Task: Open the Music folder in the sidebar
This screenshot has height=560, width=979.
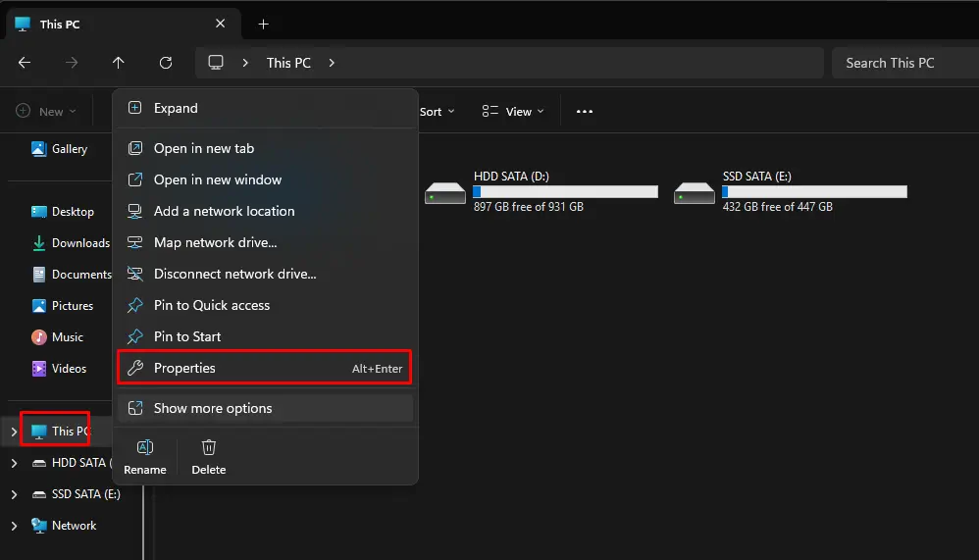Action: pos(58,337)
